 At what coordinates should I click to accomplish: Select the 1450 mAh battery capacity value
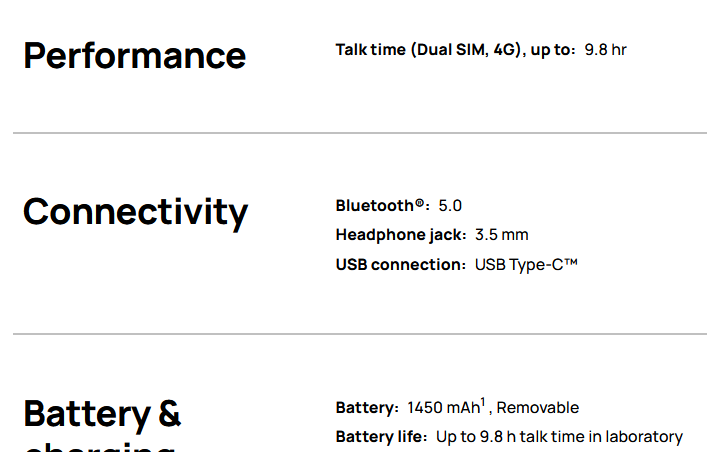pos(443,407)
